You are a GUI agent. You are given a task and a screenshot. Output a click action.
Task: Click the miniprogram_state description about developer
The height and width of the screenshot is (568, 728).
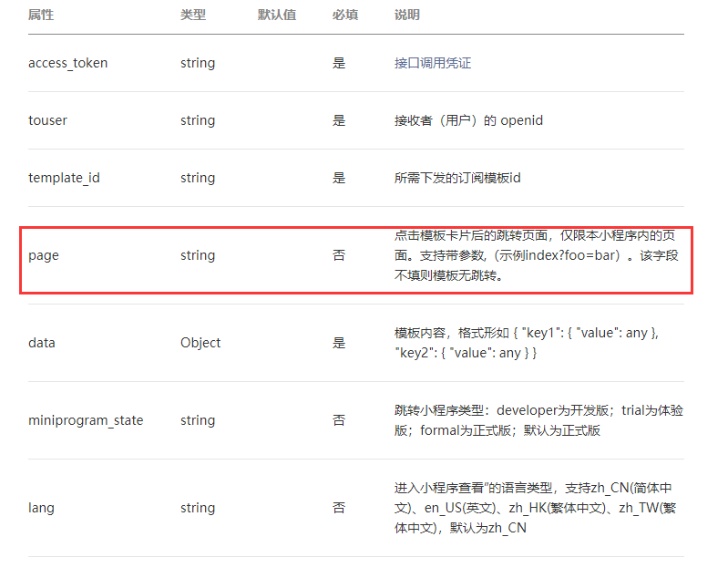click(538, 420)
